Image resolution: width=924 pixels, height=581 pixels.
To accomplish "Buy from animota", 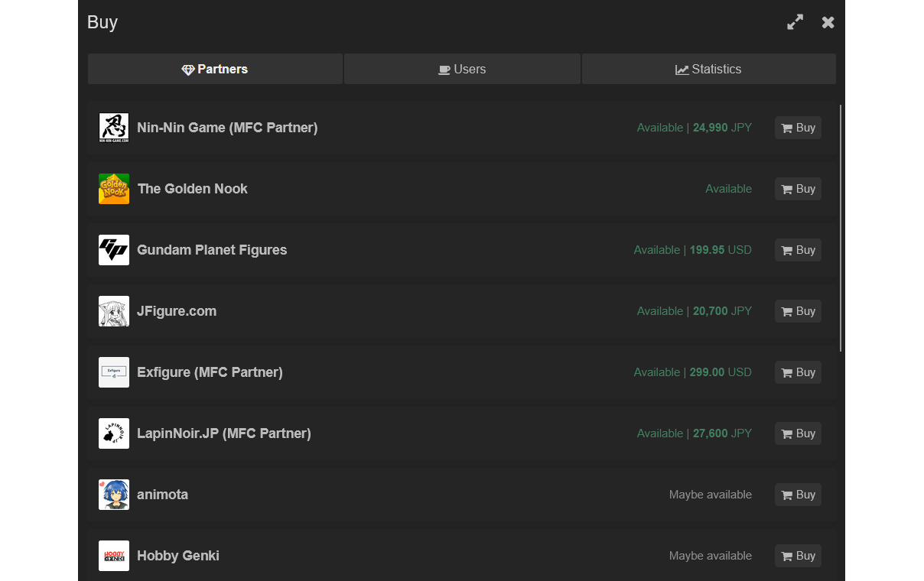I will (798, 495).
